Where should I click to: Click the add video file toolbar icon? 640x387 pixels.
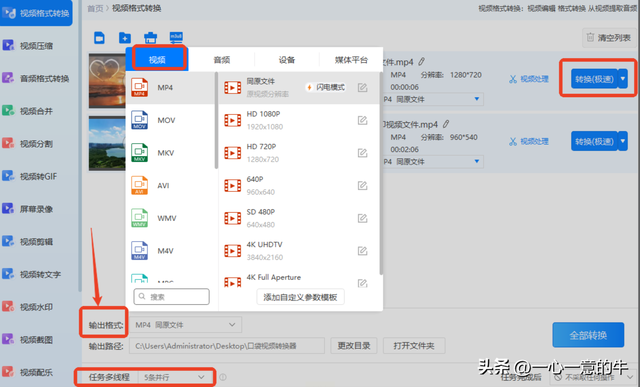99,38
